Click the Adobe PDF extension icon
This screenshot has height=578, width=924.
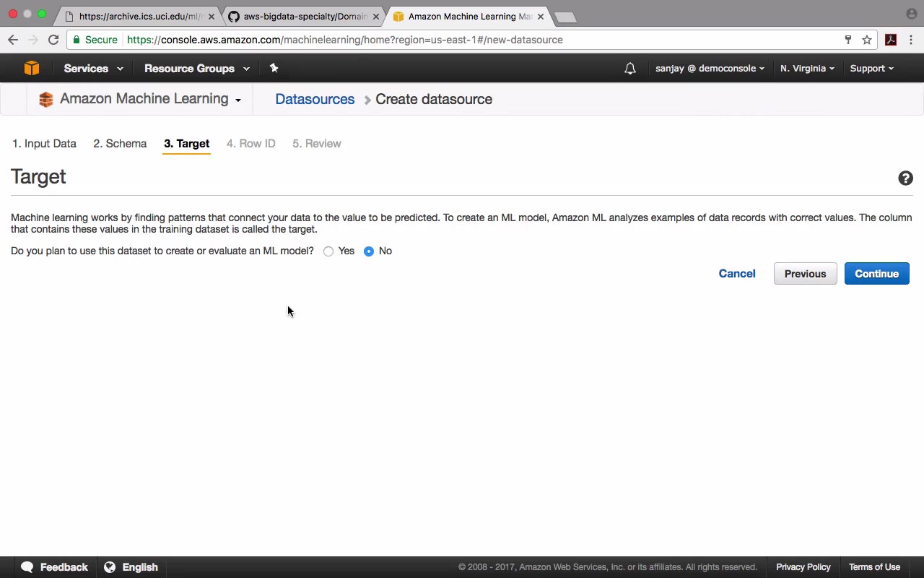[x=891, y=40]
